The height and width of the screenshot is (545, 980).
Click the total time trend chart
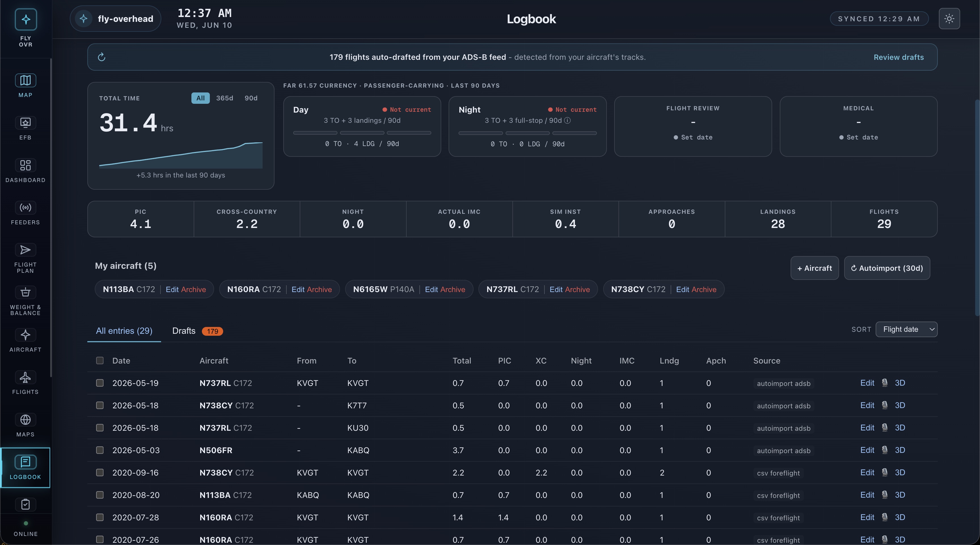coord(181,155)
